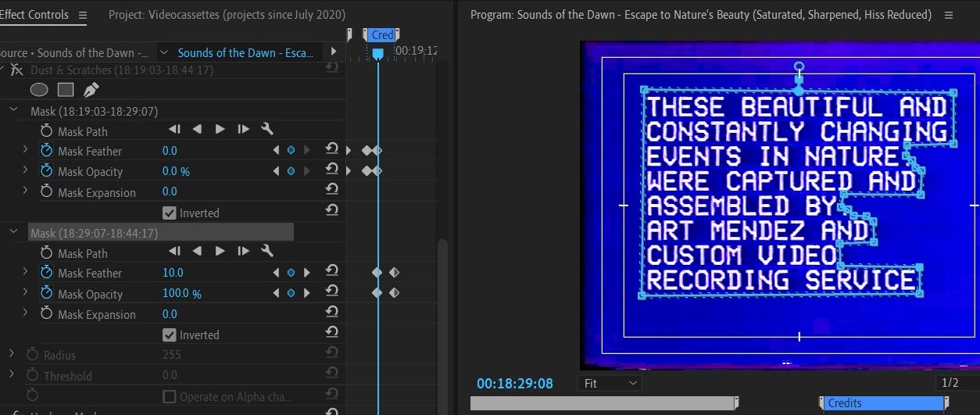Open the Effect Controls panel menu

83,15
